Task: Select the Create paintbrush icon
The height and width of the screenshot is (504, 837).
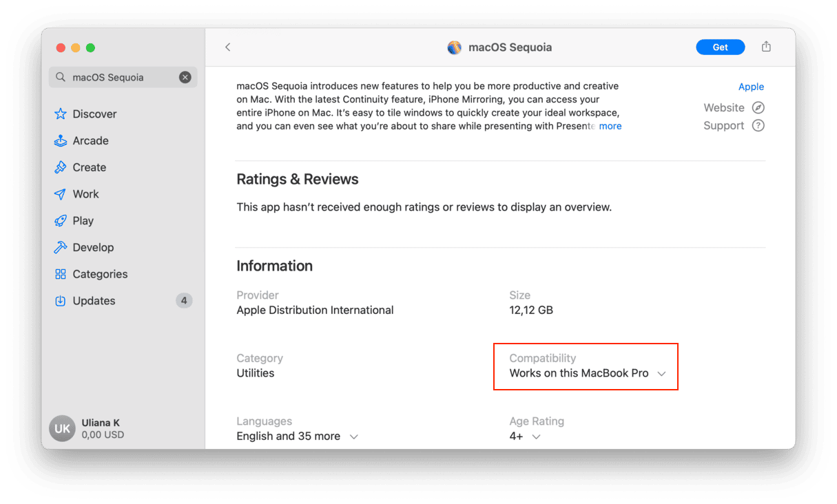Action: point(61,167)
